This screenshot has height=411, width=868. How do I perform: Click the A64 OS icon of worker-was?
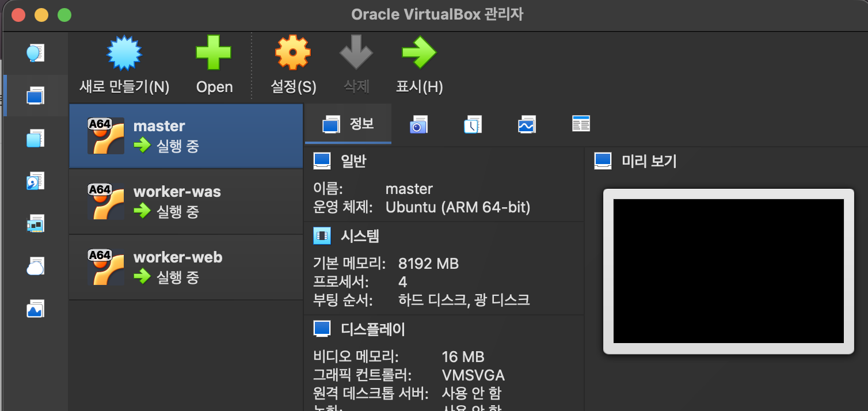click(105, 201)
